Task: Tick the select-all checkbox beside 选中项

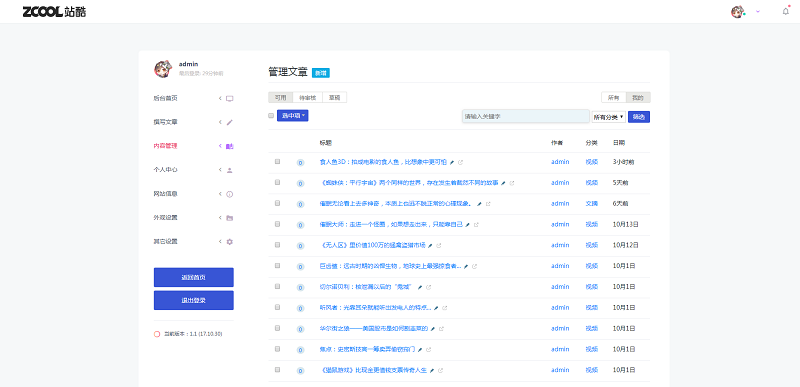Action: pyautogui.click(x=271, y=116)
